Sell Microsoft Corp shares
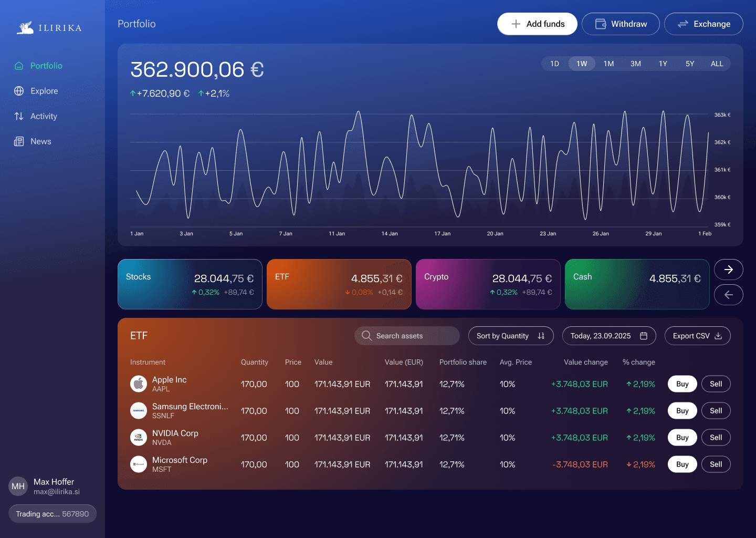 [x=716, y=464]
